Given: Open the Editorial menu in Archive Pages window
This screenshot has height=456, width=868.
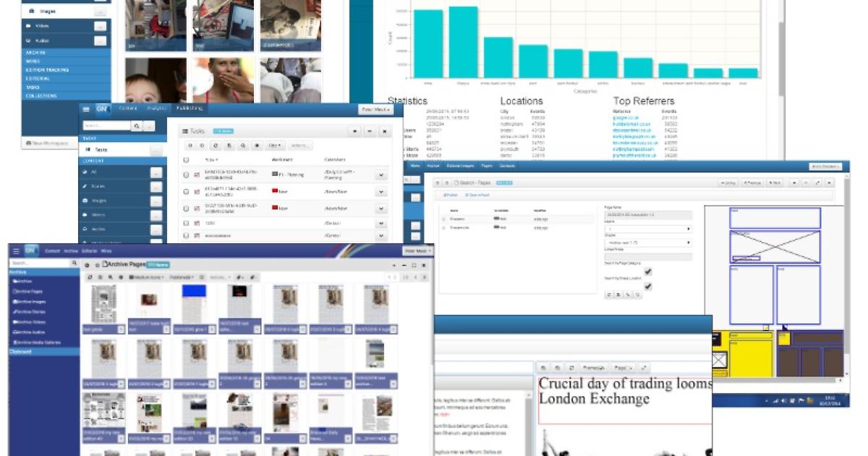Looking at the screenshot, I should coord(90,250).
